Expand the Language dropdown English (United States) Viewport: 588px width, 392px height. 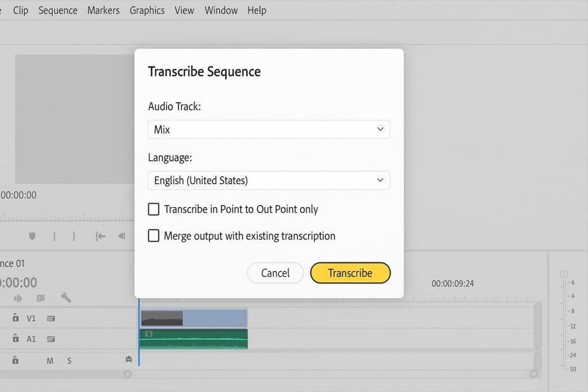(268, 180)
